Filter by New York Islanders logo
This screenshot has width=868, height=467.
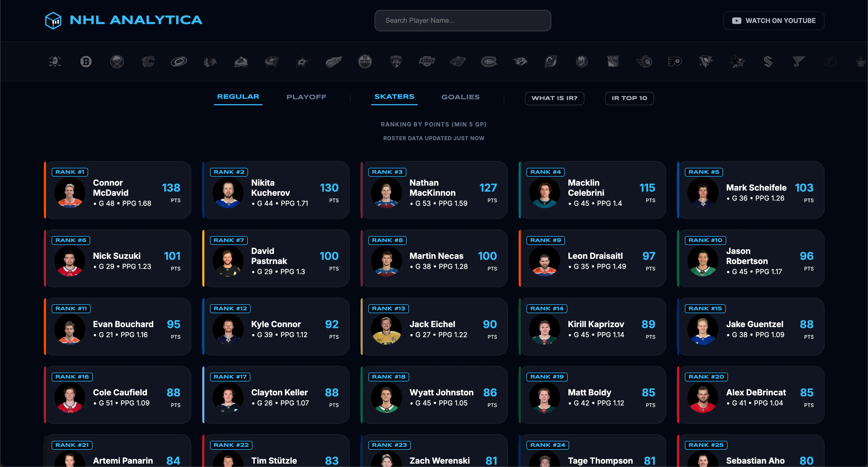582,62
